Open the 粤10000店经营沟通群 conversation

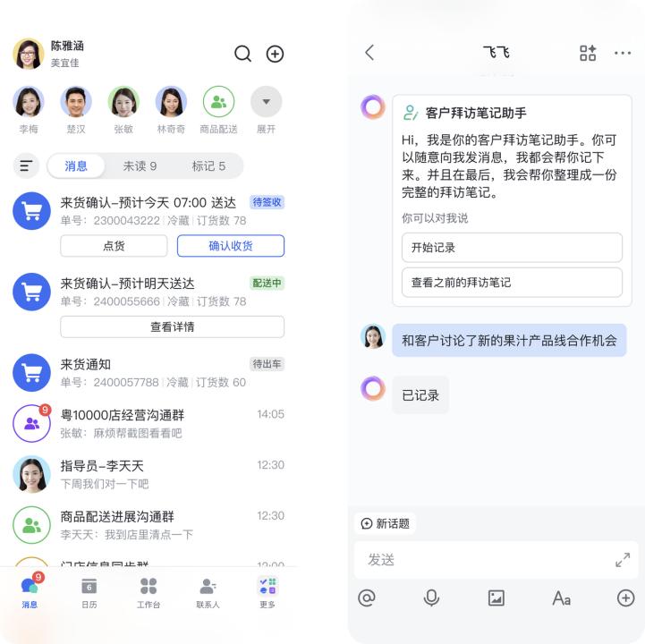pyautogui.click(x=149, y=424)
